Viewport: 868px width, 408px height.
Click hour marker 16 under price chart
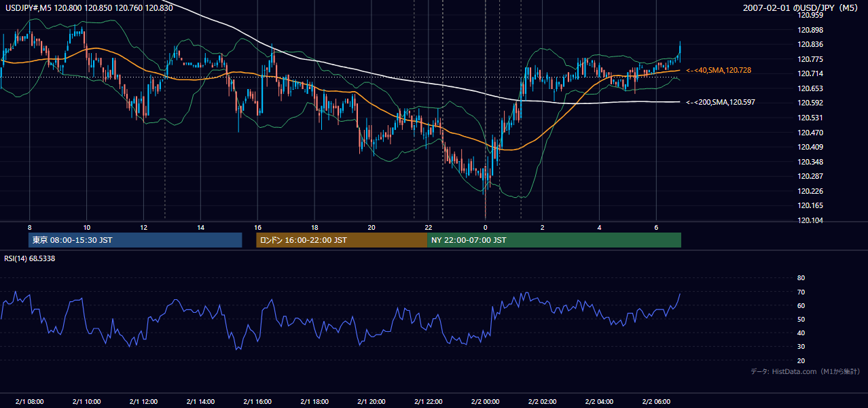(257, 226)
